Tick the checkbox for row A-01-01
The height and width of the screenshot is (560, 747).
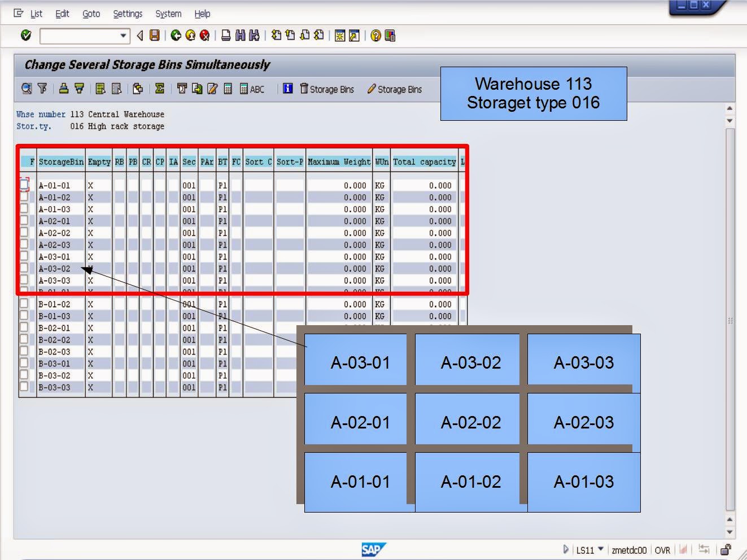click(24, 185)
